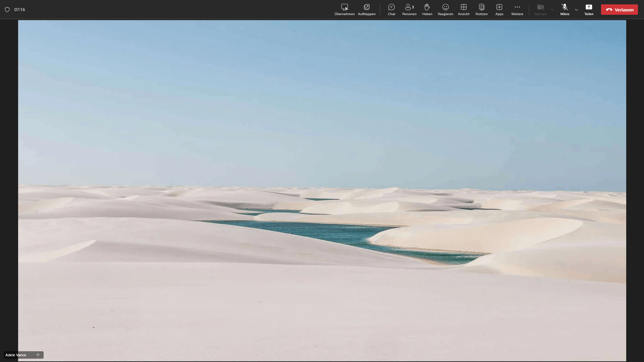The height and width of the screenshot is (362, 644).
Task: Expand microphone options chevron
Action: [576, 10]
